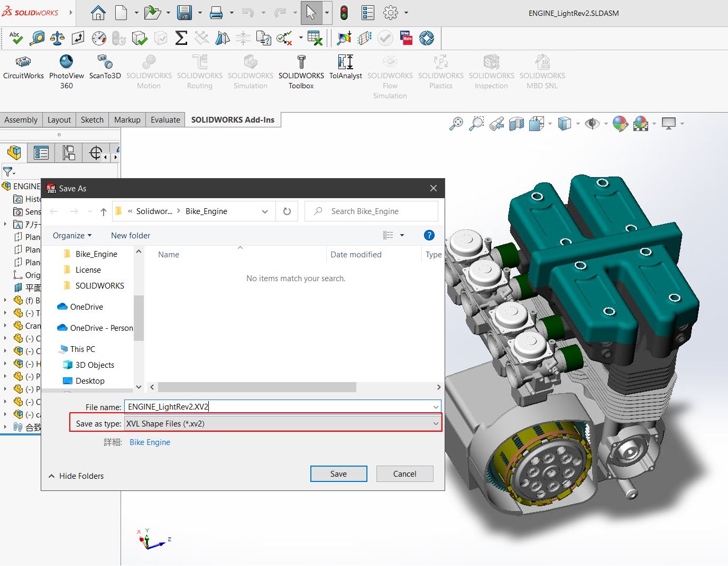The height and width of the screenshot is (566, 728).
Task: Launch SOLIDWORKS Simulation add-in
Action: pos(250,70)
